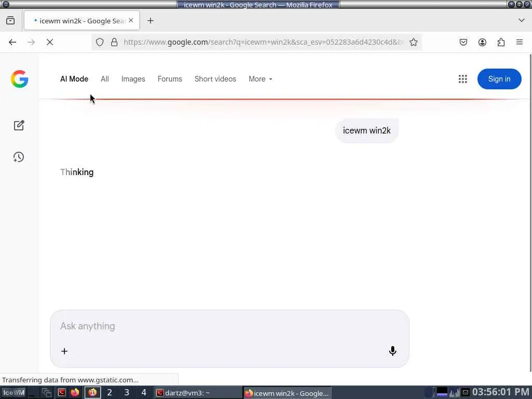
Task: Open the Firefox hamburger application menu
Action: (x=520, y=42)
